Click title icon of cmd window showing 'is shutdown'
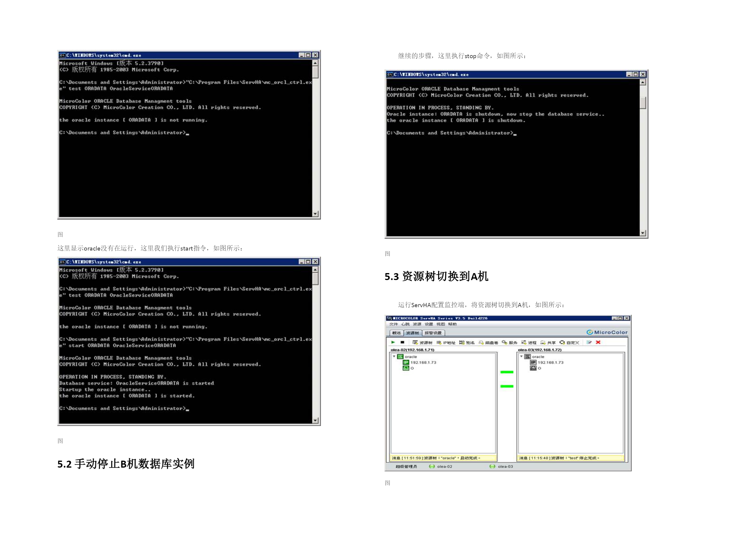This screenshot has width=756, height=534. (390, 74)
